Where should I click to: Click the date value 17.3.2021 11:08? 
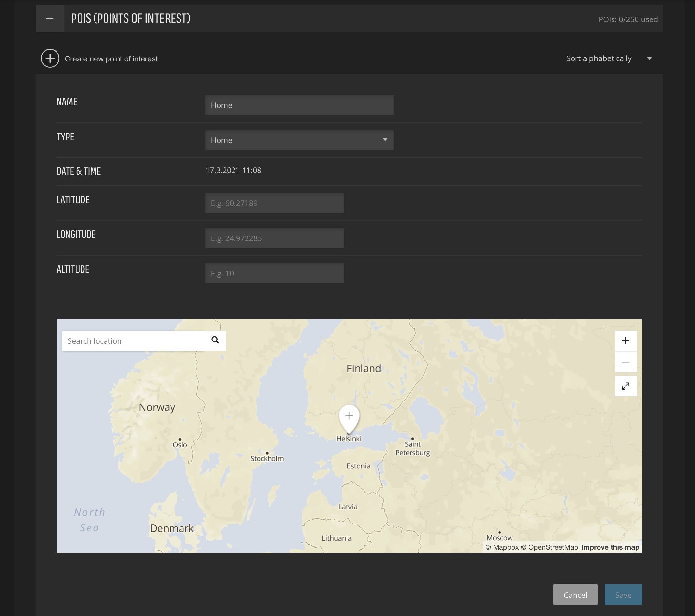coord(233,170)
